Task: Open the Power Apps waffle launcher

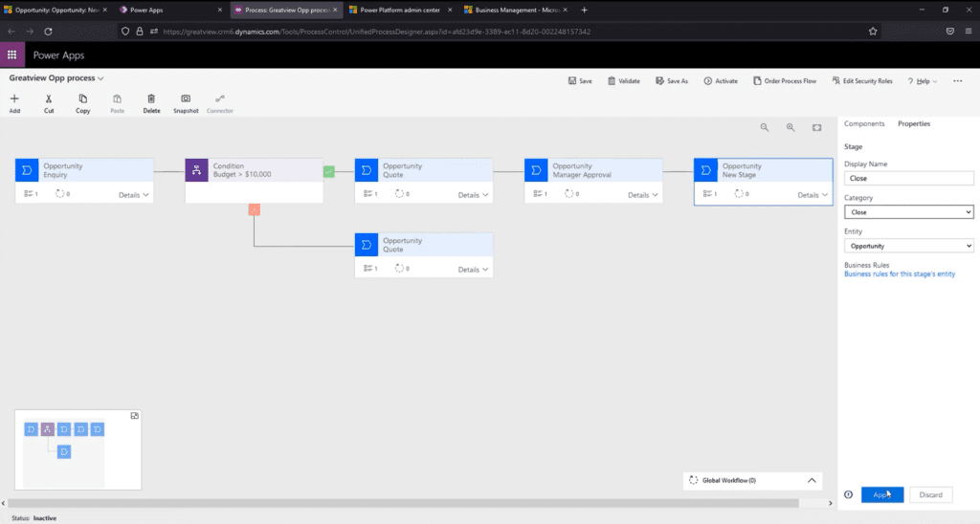Action: [x=11, y=55]
